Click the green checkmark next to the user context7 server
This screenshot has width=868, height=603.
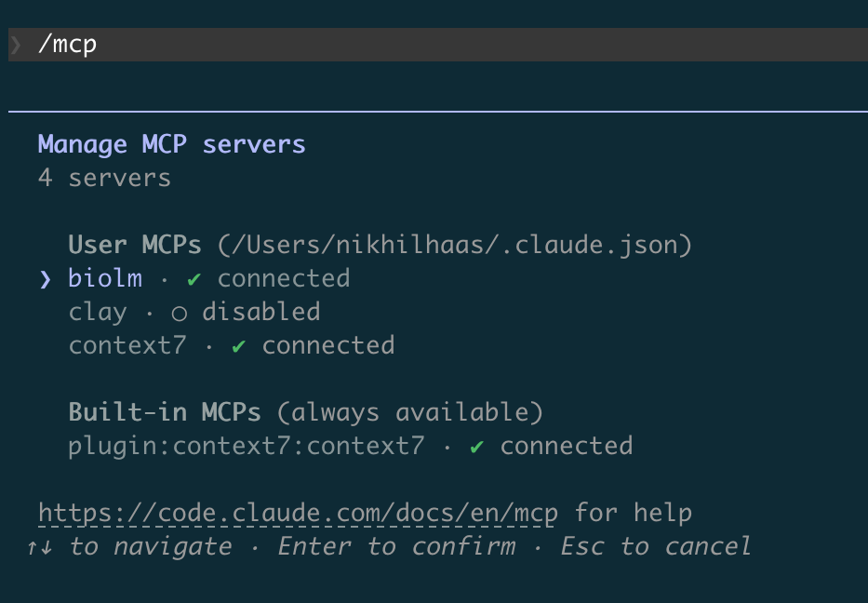tap(239, 346)
